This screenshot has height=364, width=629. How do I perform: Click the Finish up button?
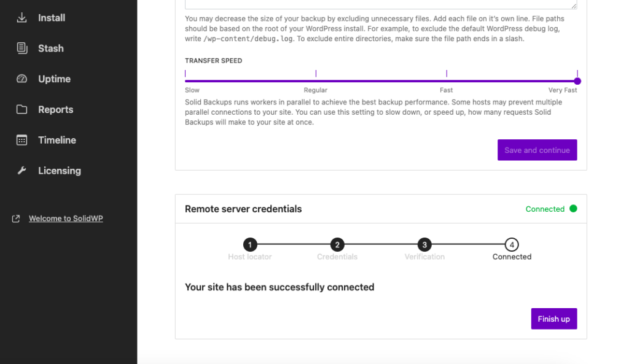(x=553, y=319)
